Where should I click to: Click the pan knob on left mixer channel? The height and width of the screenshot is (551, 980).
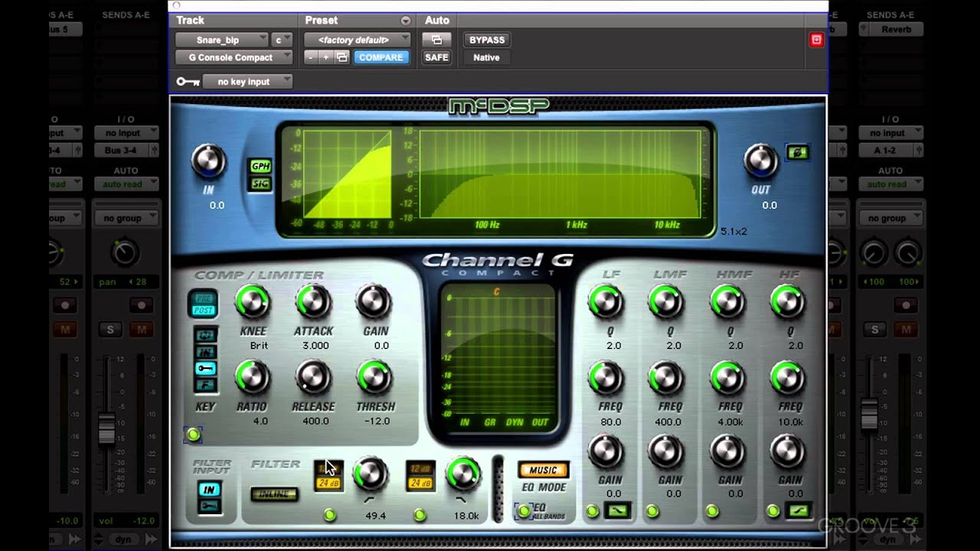coord(124,253)
